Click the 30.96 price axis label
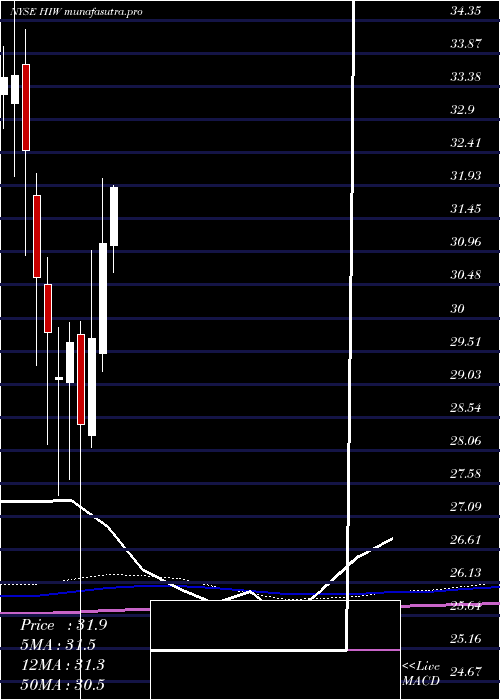500x700 pixels. pos(465,242)
